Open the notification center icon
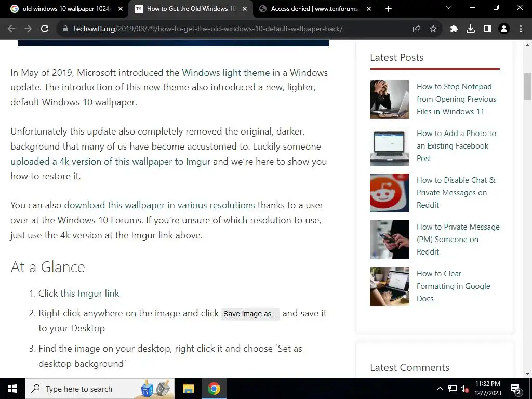The image size is (532, 399). click(516, 389)
